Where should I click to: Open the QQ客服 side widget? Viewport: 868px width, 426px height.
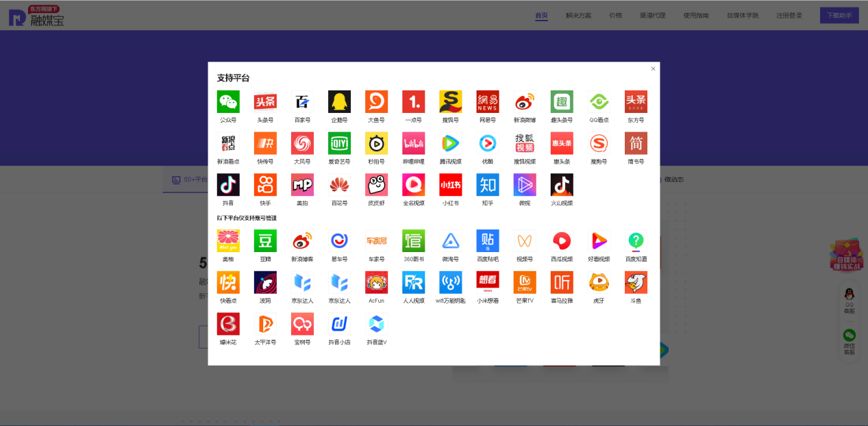coord(849,301)
